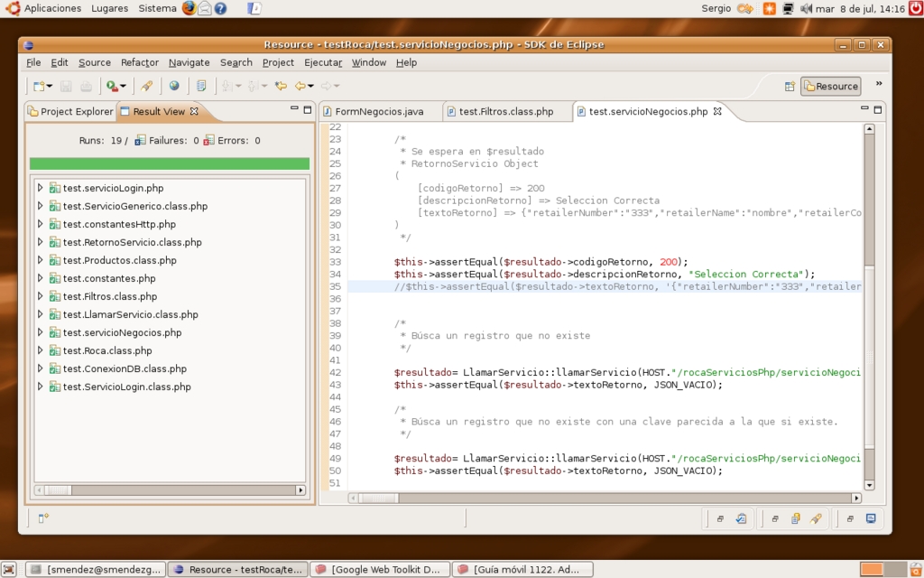This screenshot has height=578, width=924.
Task: Click the Back navigation arrow icon
Action: 300,86
